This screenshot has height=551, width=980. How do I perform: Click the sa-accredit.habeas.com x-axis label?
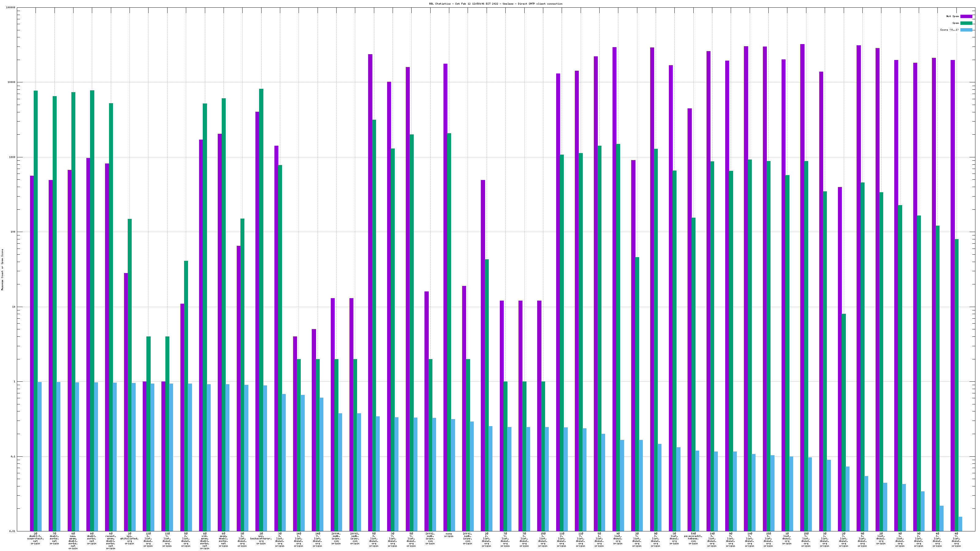[693, 538]
